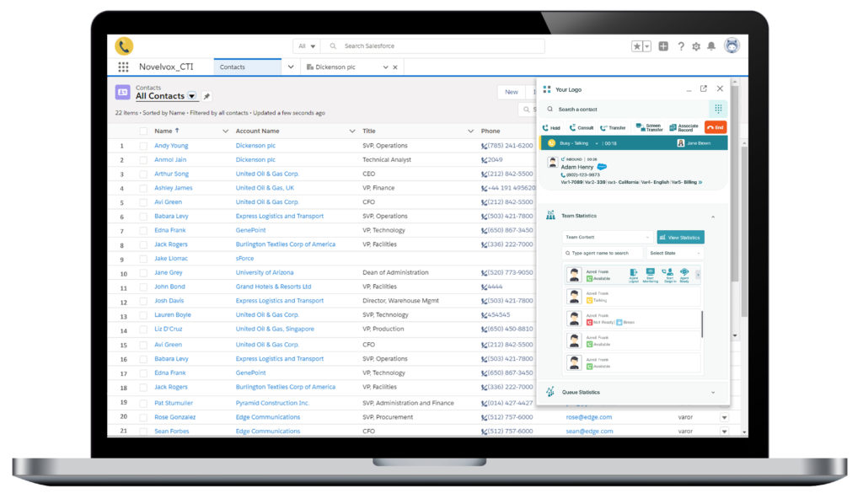Image resolution: width=863 pixels, height=504 pixels.
Task: Open the user profile avatar
Action: [732, 46]
